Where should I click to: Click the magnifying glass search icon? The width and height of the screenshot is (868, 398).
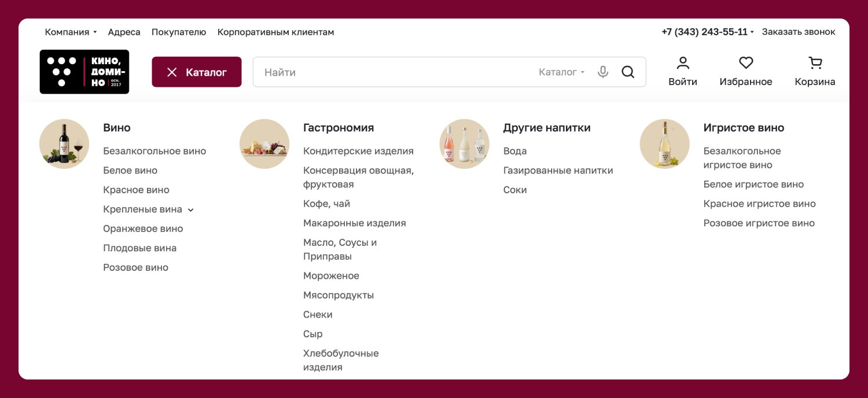click(x=628, y=72)
